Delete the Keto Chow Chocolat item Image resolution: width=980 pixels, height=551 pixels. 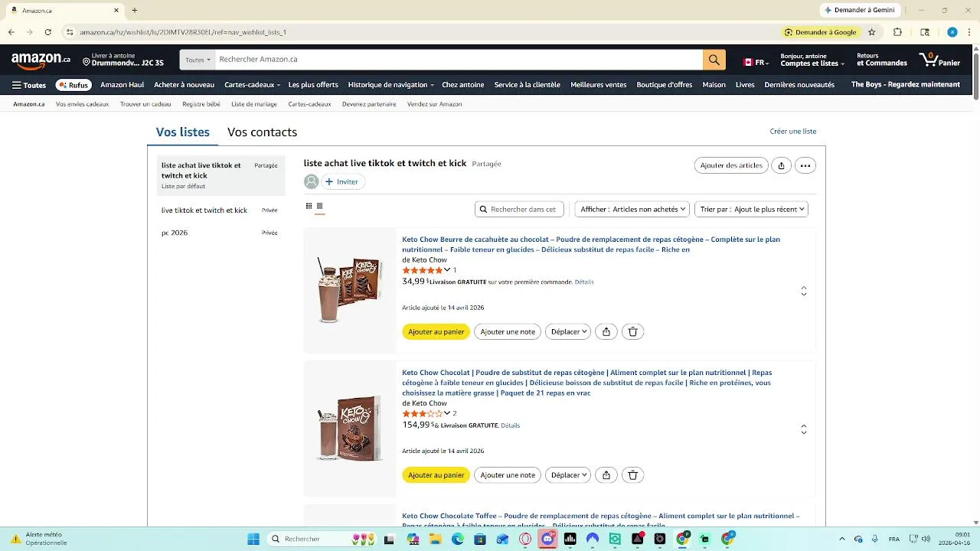pyautogui.click(x=632, y=475)
